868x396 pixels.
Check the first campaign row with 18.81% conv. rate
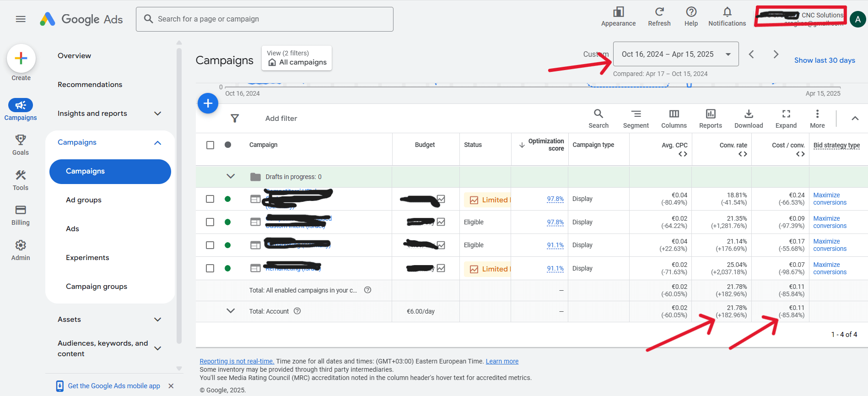[210, 199]
